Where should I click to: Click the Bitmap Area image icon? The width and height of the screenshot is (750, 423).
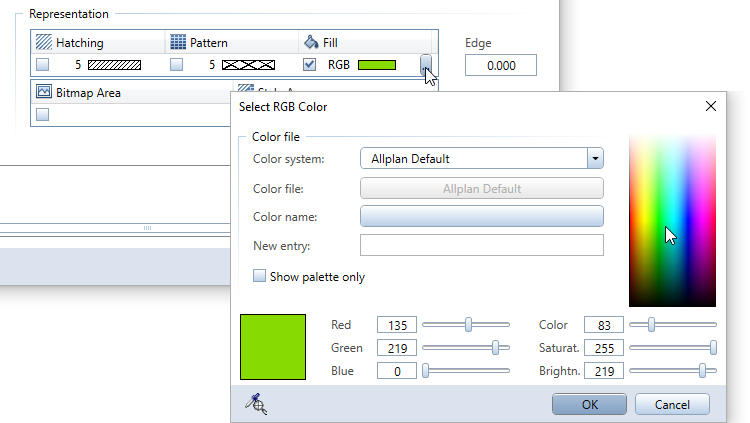pos(43,92)
